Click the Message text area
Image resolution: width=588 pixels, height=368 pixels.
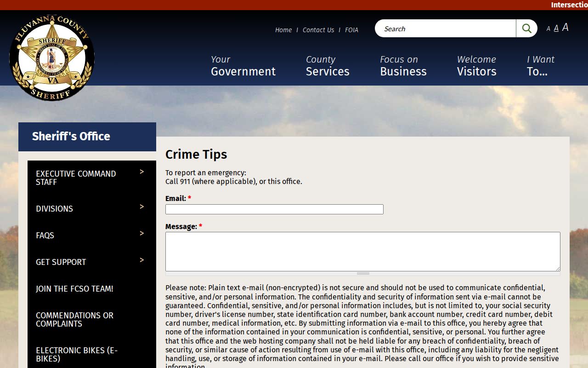click(x=363, y=252)
